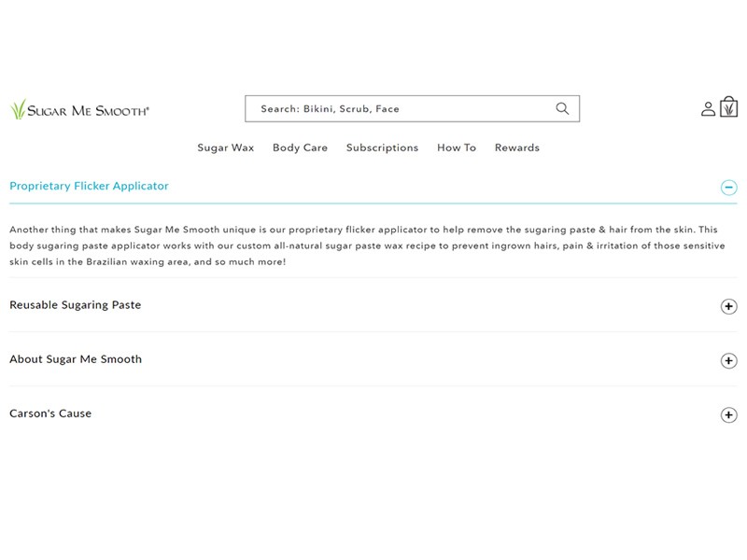The width and height of the screenshot is (747, 560).
Task: Visit the Rewards page link
Action: pos(516,147)
